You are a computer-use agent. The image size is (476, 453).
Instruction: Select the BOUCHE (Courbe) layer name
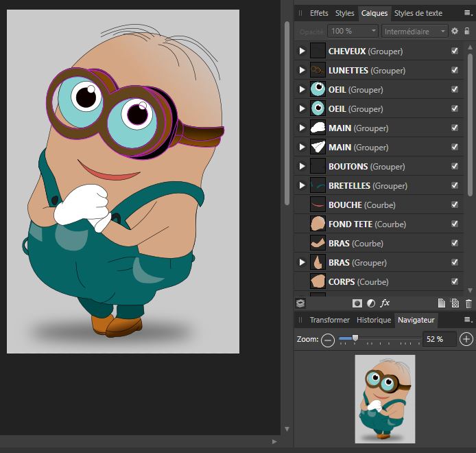point(362,205)
